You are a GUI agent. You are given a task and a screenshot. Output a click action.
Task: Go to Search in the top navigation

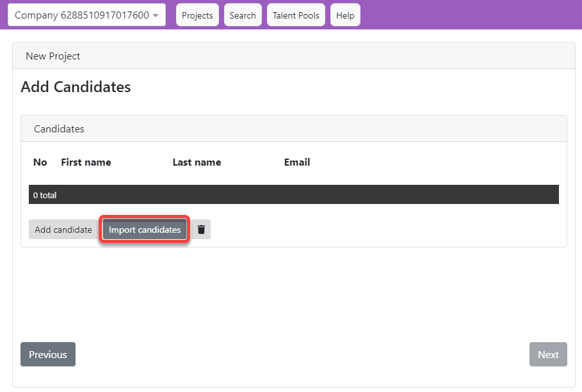coord(243,15)
